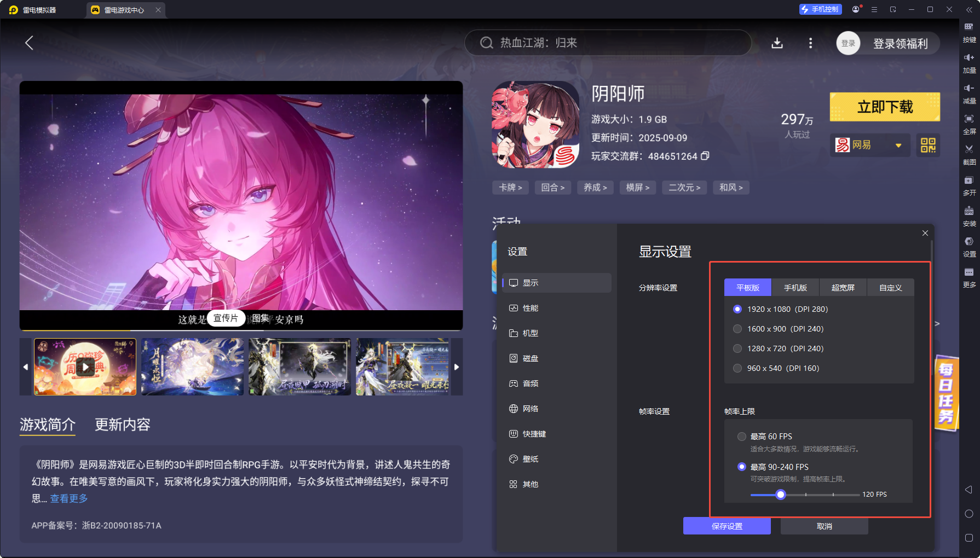Open the 每日任务 daily task banner
This screenshot has height=558, width=980.
click(946, 393)
